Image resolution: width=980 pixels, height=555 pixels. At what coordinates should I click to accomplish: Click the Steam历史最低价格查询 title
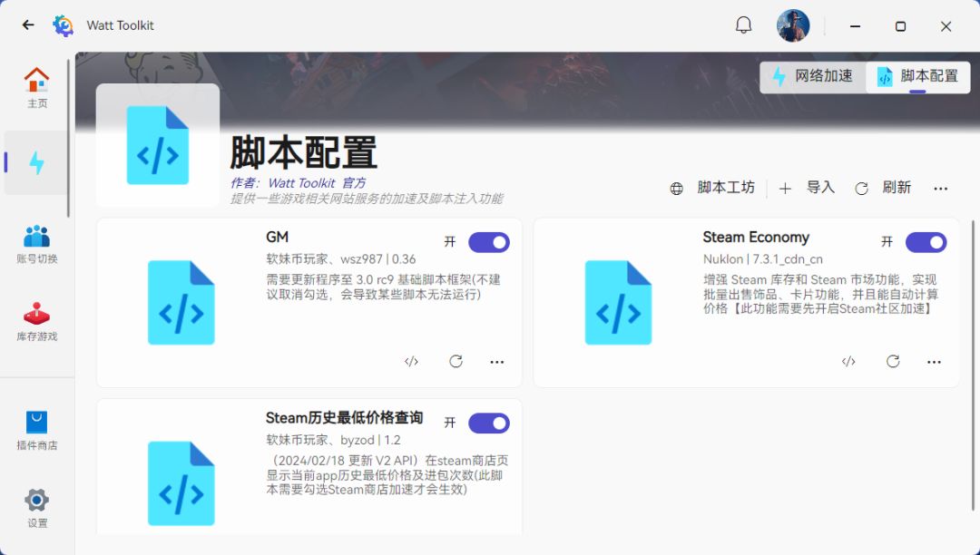click(x=345, y=418)
